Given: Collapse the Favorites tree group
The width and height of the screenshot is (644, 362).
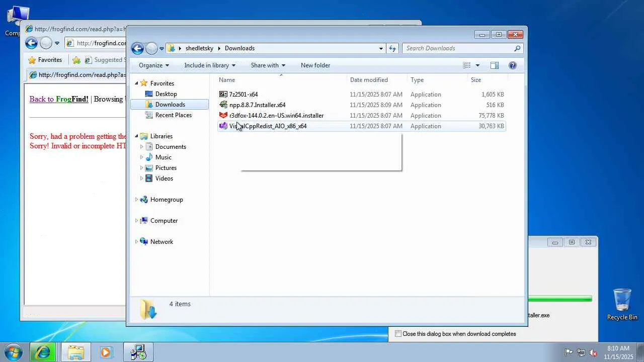Looking at the screenshot, I should tap(136, 83).
